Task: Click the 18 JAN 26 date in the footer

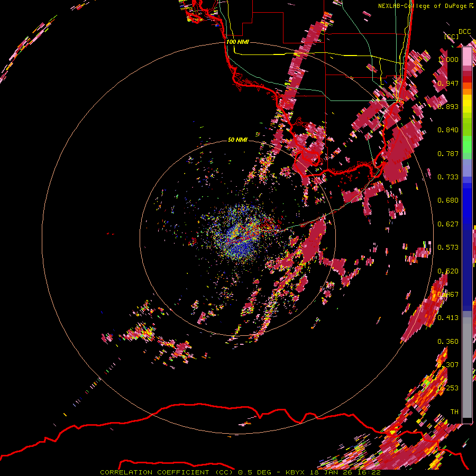Action: 330,472
